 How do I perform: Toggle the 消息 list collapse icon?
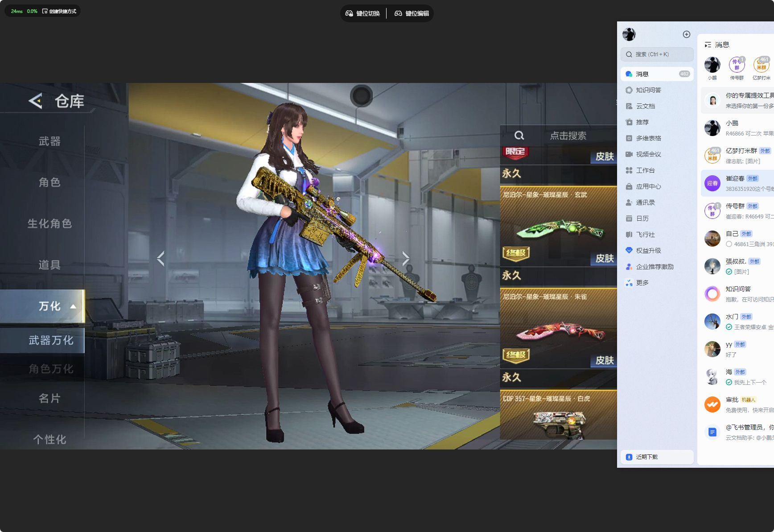(708, 45)
